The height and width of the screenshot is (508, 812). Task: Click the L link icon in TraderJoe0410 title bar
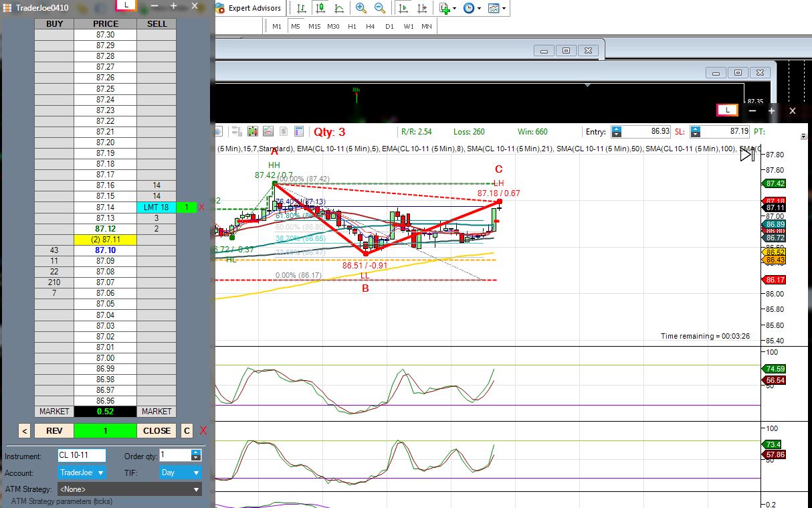coord(126,5)
